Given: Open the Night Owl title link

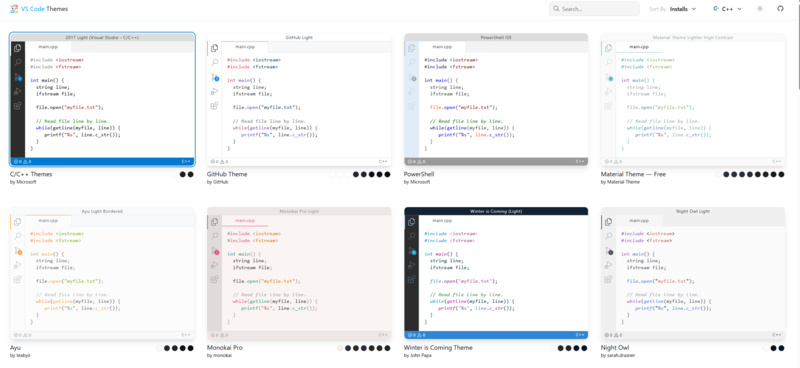Looking at the screenshot, I should pyautogui.click(x=614, y=348).
